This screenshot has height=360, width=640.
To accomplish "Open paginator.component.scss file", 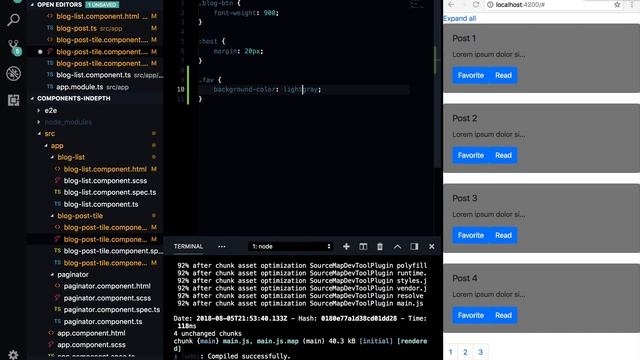I will (x=107, y=298).
